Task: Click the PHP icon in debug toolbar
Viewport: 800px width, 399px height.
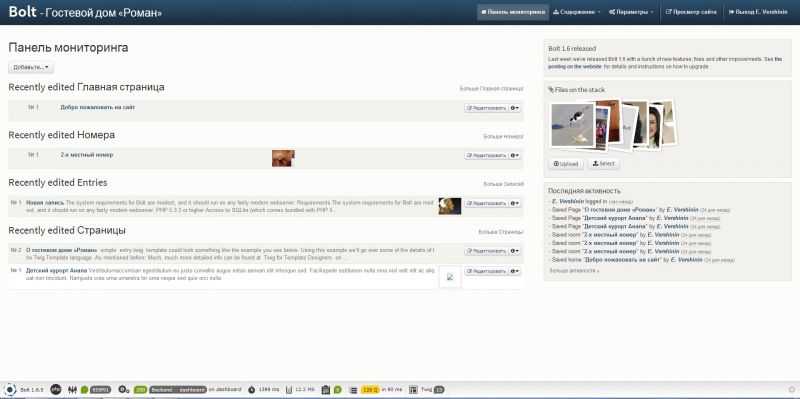Action: [56, 389]
